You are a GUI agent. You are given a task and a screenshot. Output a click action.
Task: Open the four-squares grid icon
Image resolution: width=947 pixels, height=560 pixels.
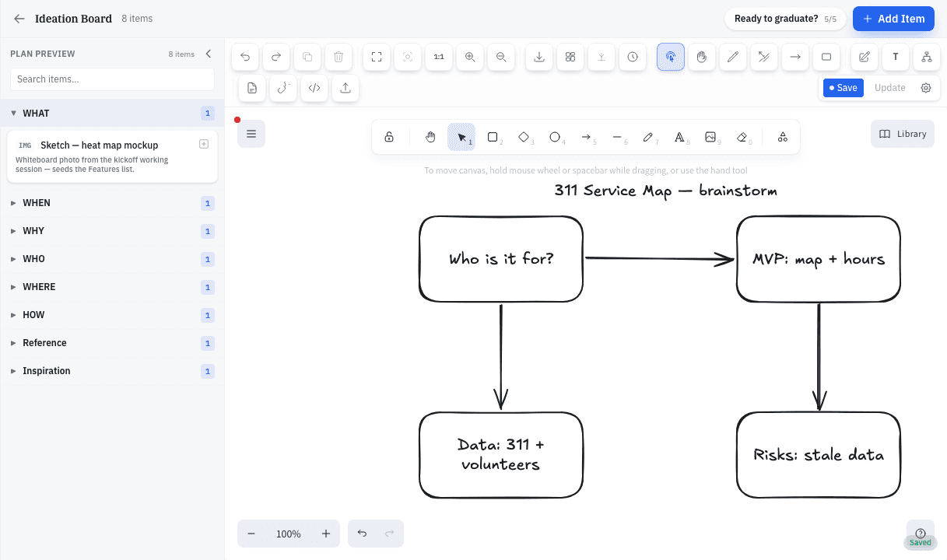[570, 57]
